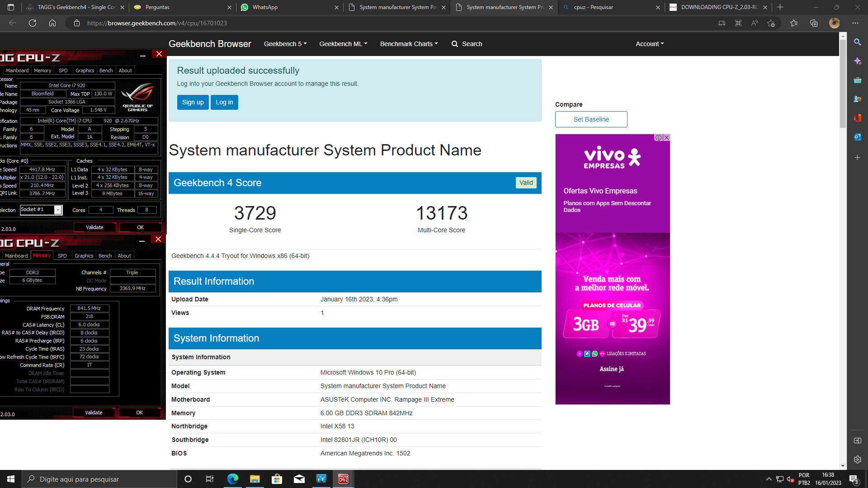Image resolution: width=868 pixels, height=488 pixels.
Task: Sign up for Geekbench account
Action: [x=193, y=103]
